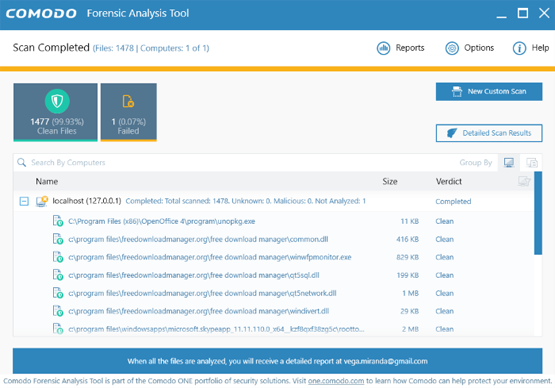This screenshot has width=555, height=388.
Task: Click the Help info icon
Action: [519, 48]
